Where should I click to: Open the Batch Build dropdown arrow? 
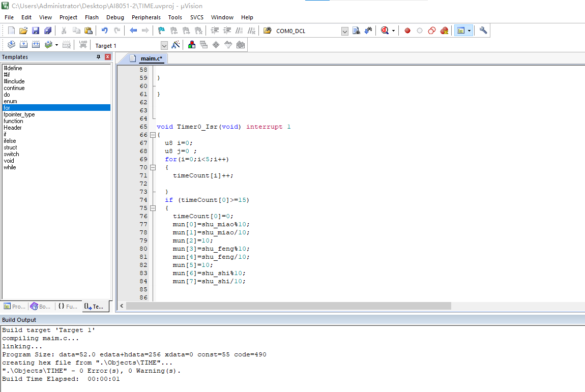point(56,45)
